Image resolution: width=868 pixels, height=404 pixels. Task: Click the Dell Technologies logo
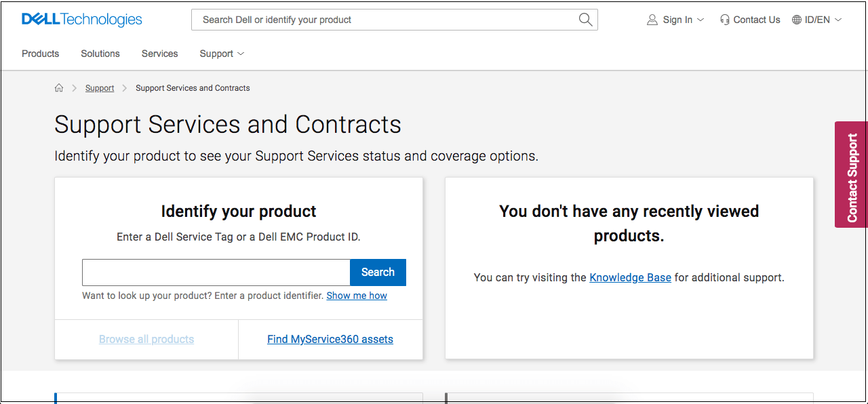tap(81, 20)
